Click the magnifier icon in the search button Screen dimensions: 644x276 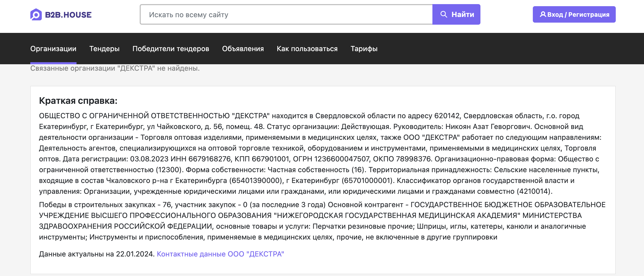[x=444, y=14]
